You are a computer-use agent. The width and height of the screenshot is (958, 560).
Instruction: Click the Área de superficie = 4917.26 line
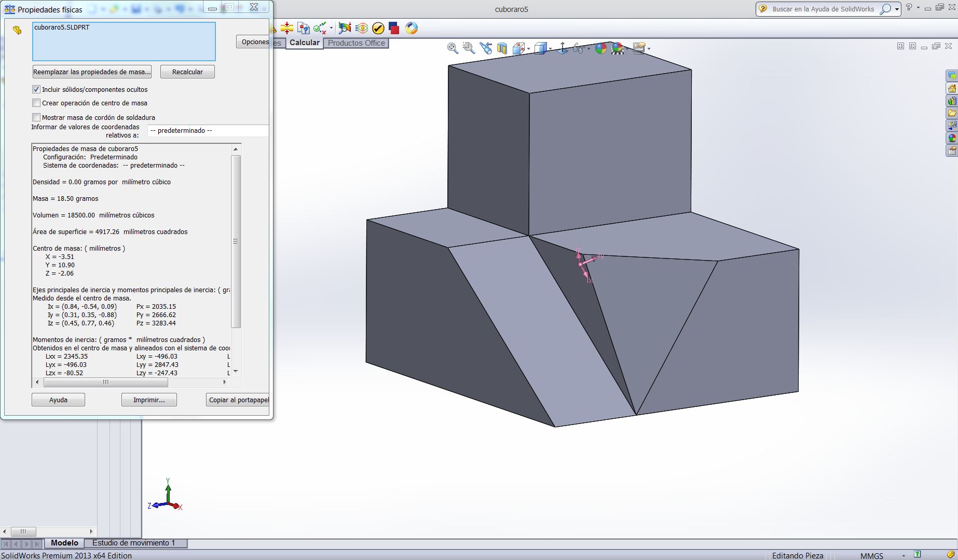point(110,232)
